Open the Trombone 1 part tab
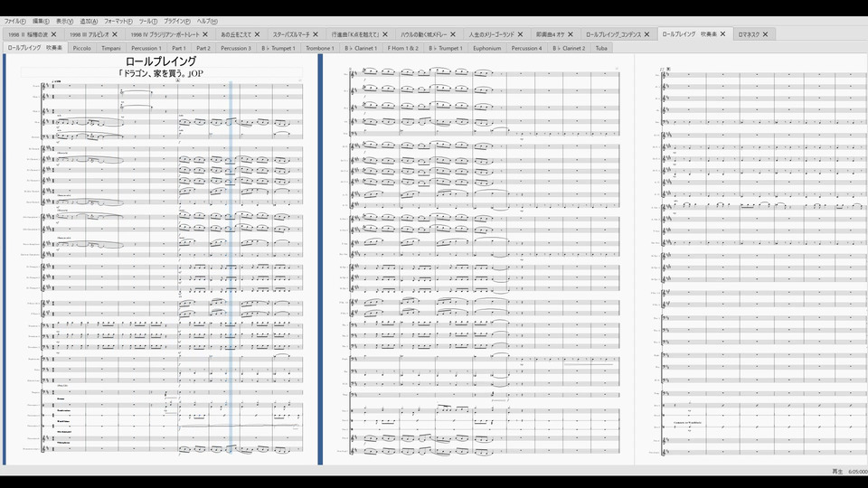Image resolution: width=868 pixels, height=488 pixels. point(320,48)
